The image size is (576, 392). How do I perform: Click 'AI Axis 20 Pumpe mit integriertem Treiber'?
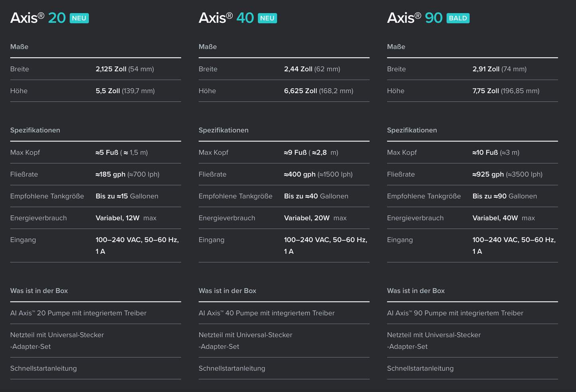78,313
